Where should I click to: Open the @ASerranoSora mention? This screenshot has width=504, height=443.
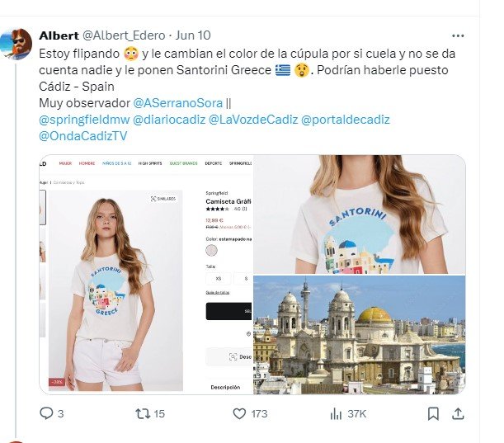177,103
